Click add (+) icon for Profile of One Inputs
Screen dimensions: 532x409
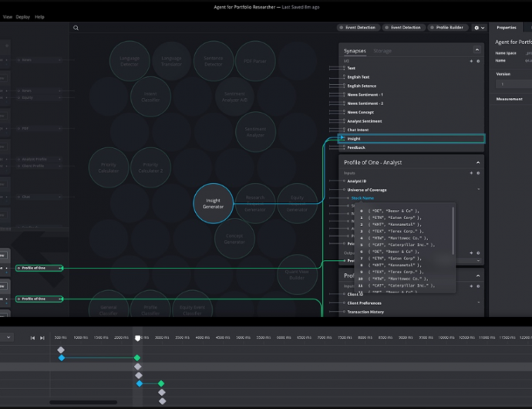[471, 173]
